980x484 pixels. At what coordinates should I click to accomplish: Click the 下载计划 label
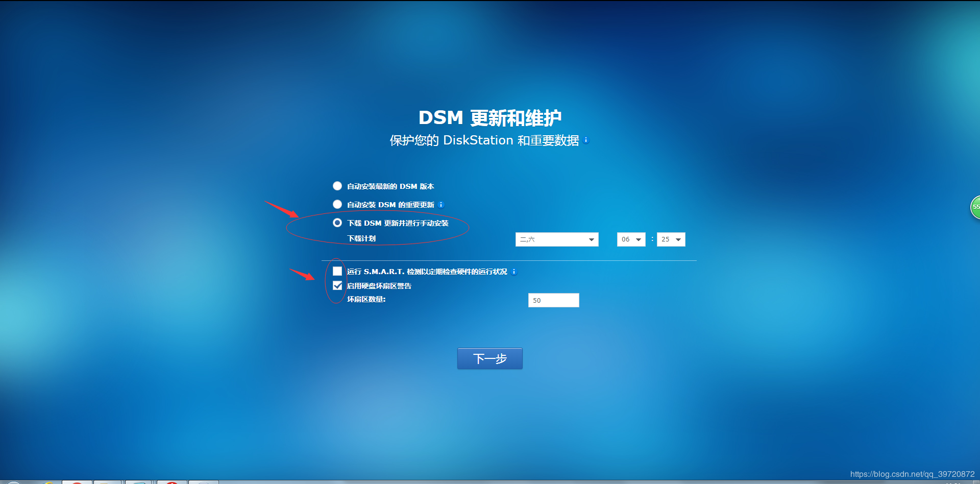361,238
